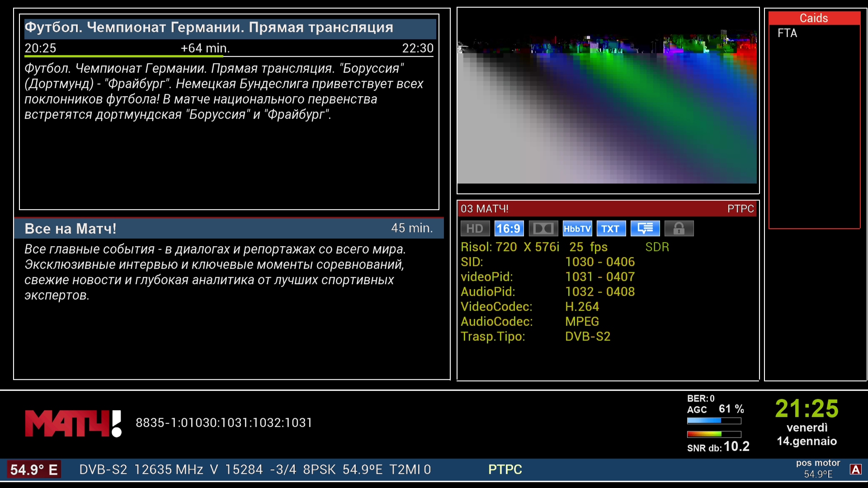868x488 pixels.
Task: Click the BER: 0 reading
Action: [x=701, y=399]
